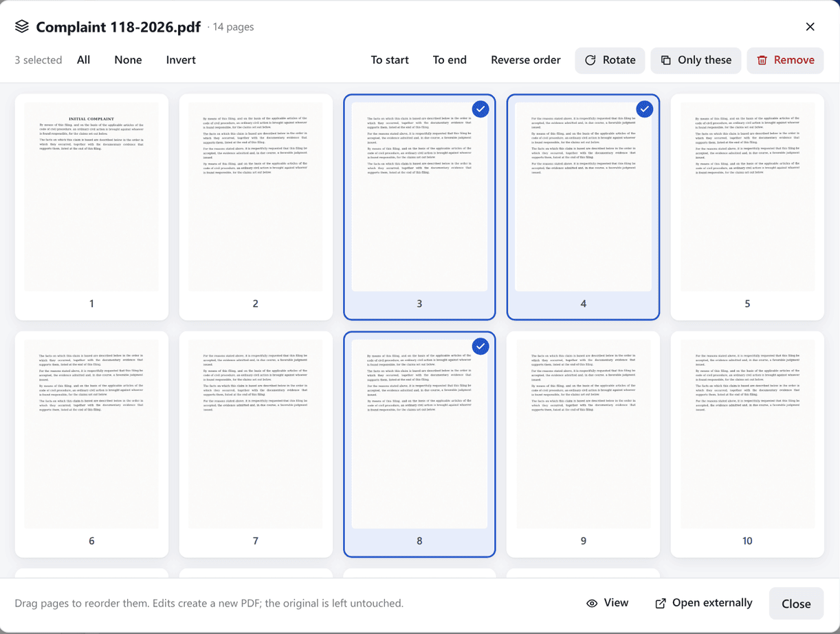The image size is (840, 634).
Task: Rotate the selected pages
Action: pyautogui.click(x=610, y=61)
